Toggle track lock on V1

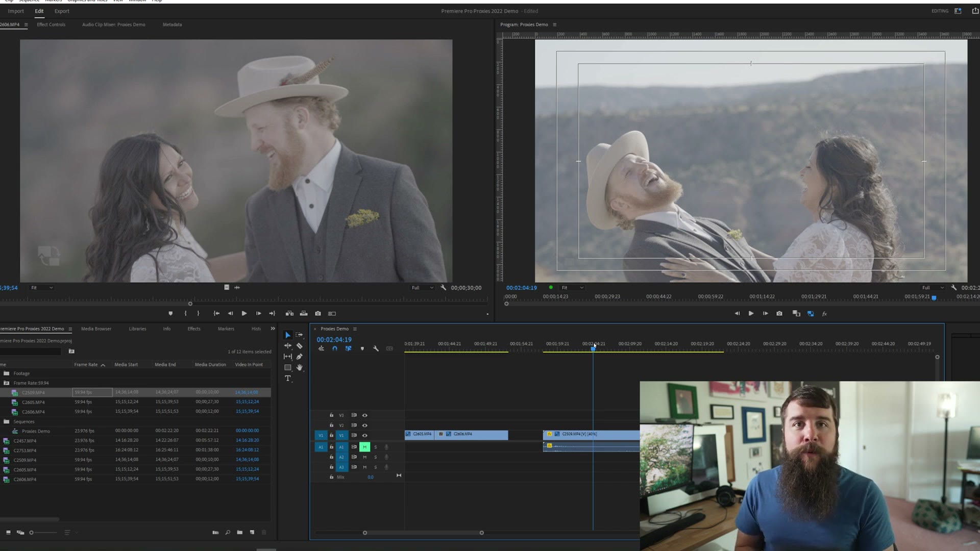[x=331, y=435]
